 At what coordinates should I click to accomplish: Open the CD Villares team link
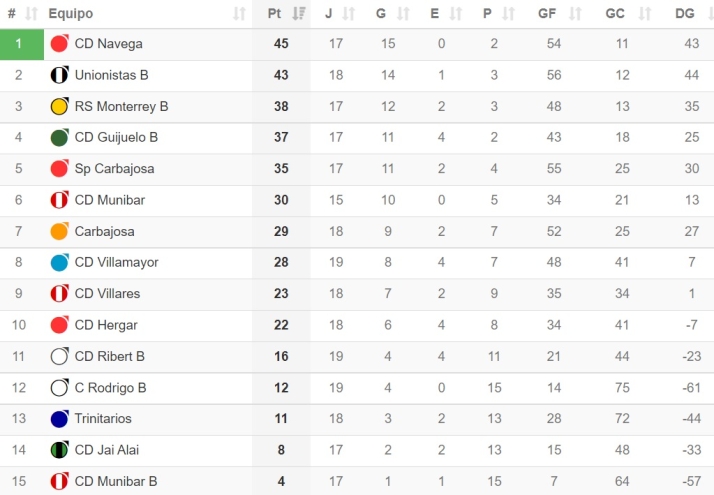click(107, 294)
